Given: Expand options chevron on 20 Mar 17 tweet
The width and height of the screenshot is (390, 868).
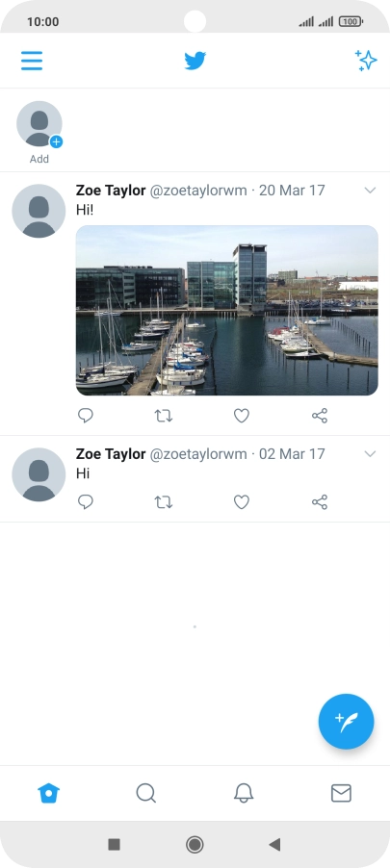Looking at the screenshot, I should pyautogui.click(x=370, y=191).
